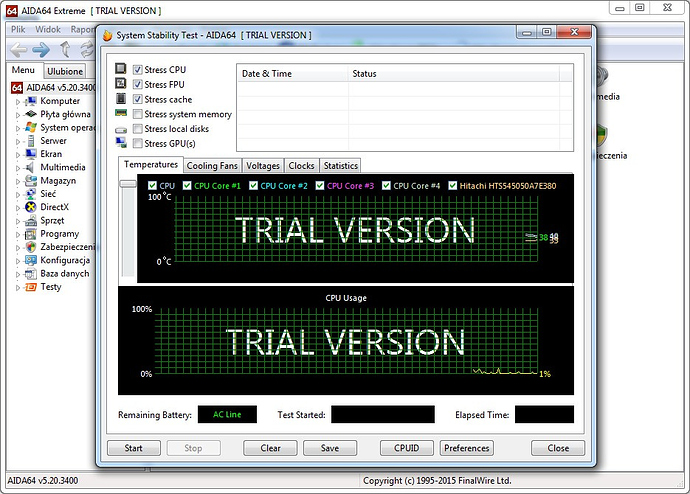The image size is (690, 494).
Task: Click the CPU chip icon beside Stress CPU
Action: [x=121, y=69]
